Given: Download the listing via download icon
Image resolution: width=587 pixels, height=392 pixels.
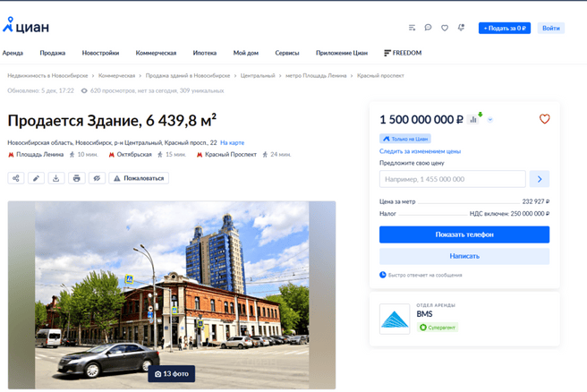Looking at the screenshot, I should [56, 178].
